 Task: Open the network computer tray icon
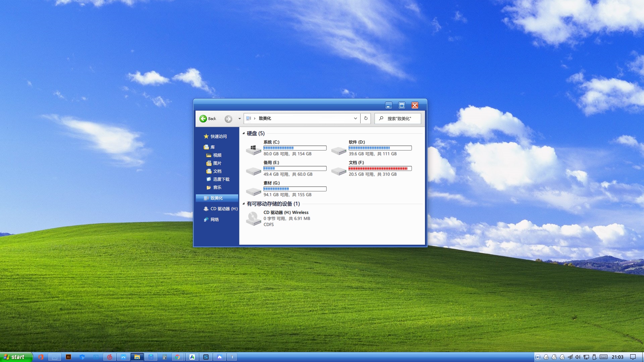pyautogui.click(x=586, y=357)
